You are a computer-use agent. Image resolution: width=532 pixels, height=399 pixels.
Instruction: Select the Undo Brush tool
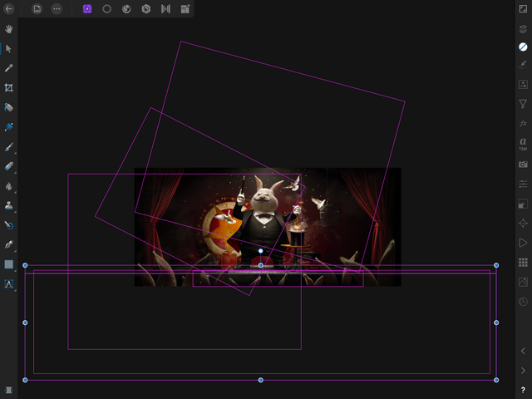[x=9, y=225]
